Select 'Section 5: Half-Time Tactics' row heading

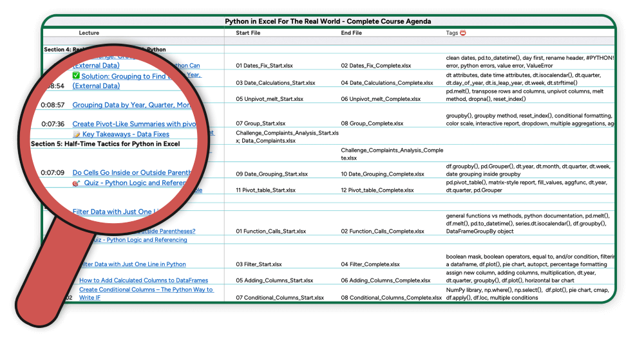coord(105,144)
